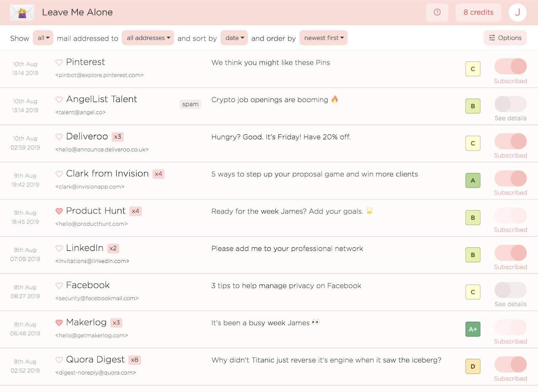Open 'See details' for Facebook
The height and width of the screenshot is (392, 538).
(x=510, y=304)
